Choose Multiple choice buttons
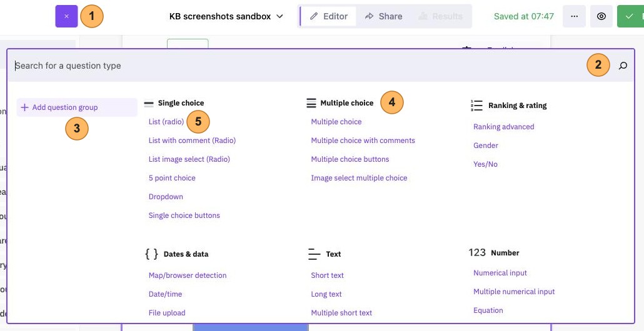 [x=350, y=159]
